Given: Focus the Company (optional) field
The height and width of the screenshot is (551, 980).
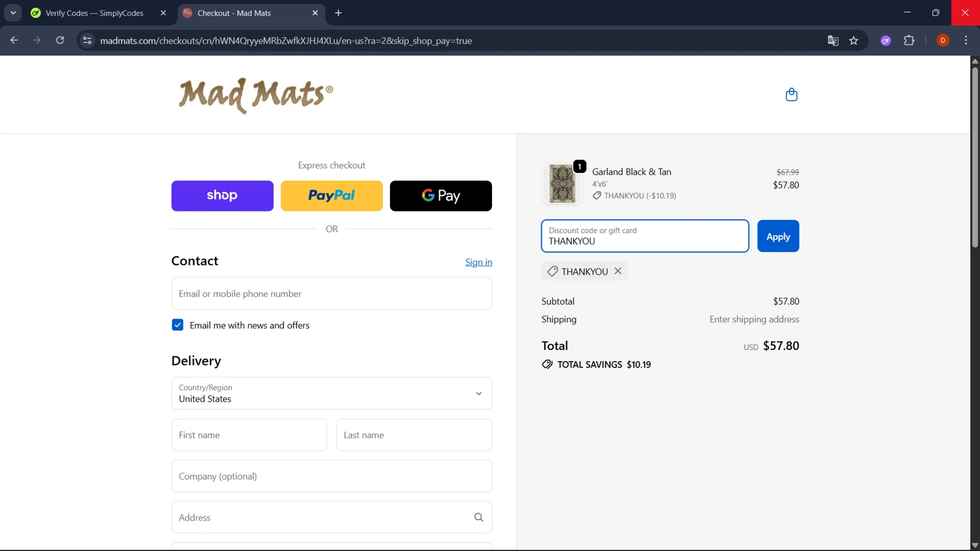Looking at the screenshot, I should [x=332, y=476].
